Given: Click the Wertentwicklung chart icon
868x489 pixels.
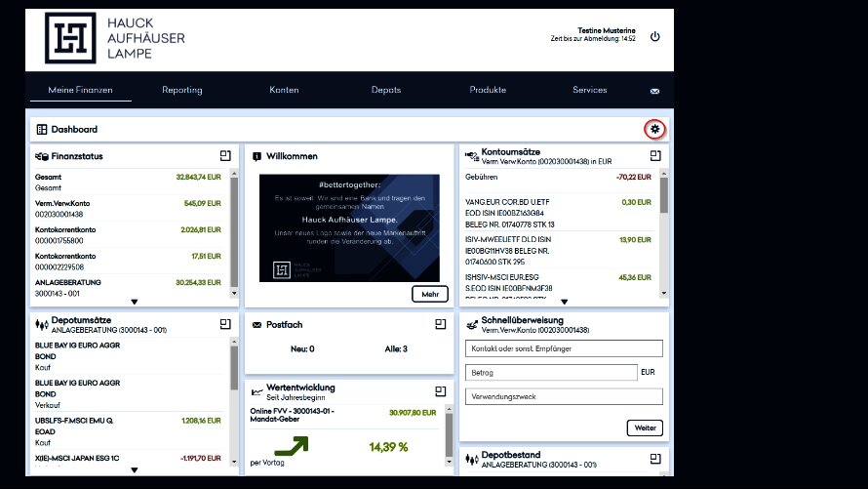Looking at the screenshot, I should pyautogui.click(x=256, y=392).
